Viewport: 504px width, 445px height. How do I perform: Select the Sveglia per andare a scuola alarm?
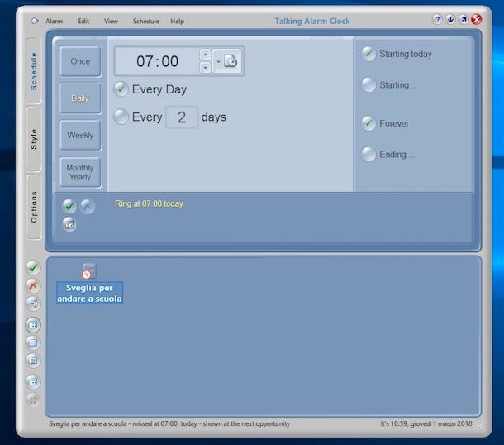pos(90,293)
